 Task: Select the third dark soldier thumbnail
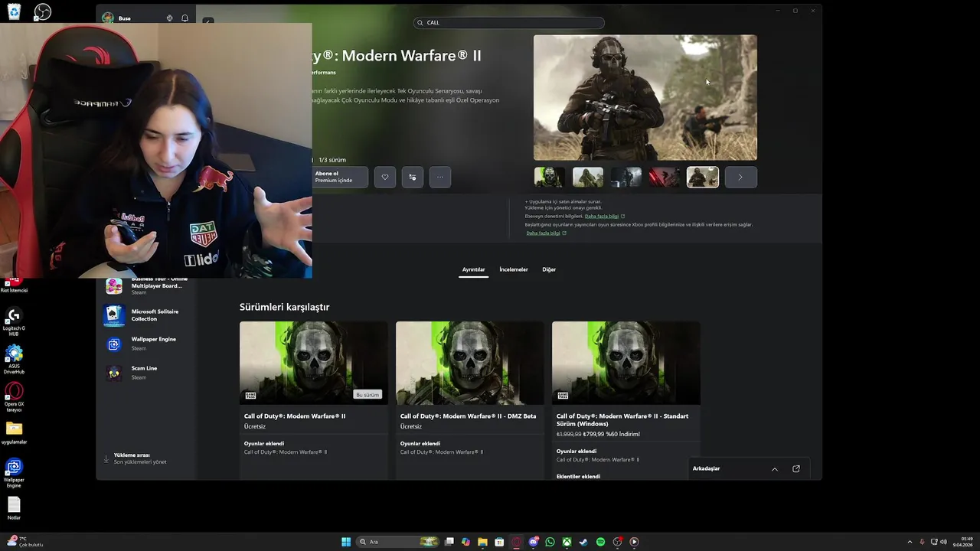pyautogui.click(x=626, y=177)
